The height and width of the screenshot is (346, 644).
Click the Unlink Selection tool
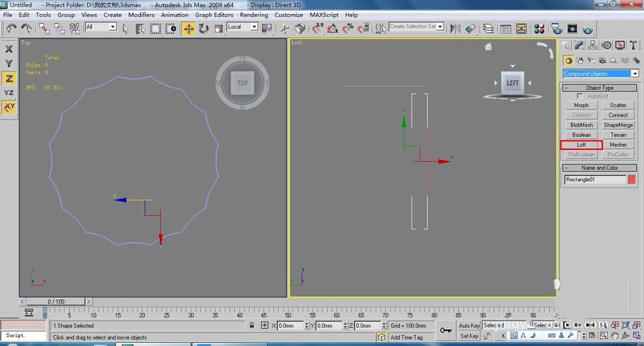(x=59, y=28)
